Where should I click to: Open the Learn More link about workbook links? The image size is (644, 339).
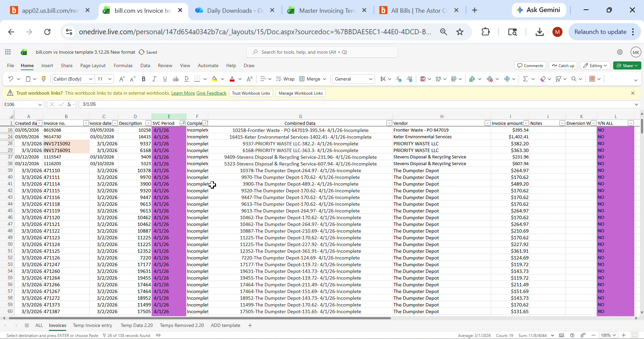tap(182, 93)
